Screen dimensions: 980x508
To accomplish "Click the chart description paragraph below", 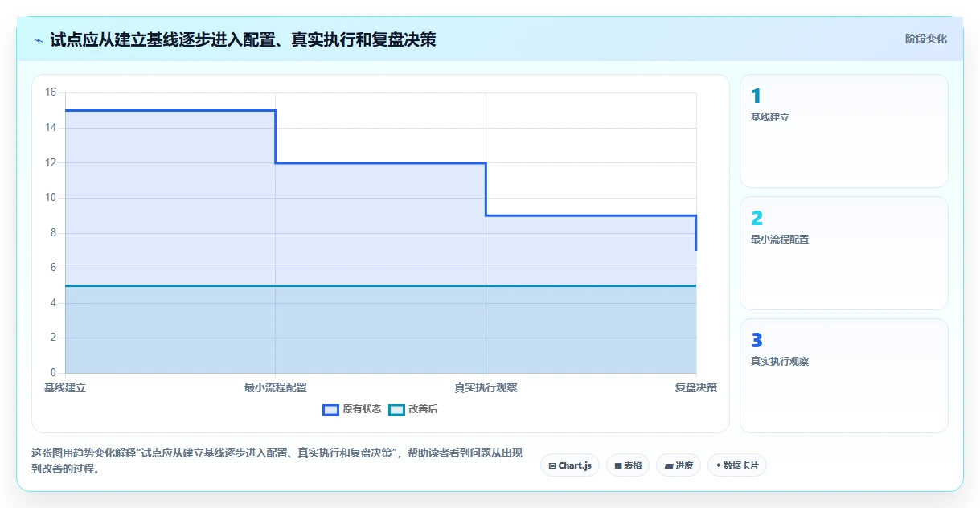I will click(x=278, y=461).
